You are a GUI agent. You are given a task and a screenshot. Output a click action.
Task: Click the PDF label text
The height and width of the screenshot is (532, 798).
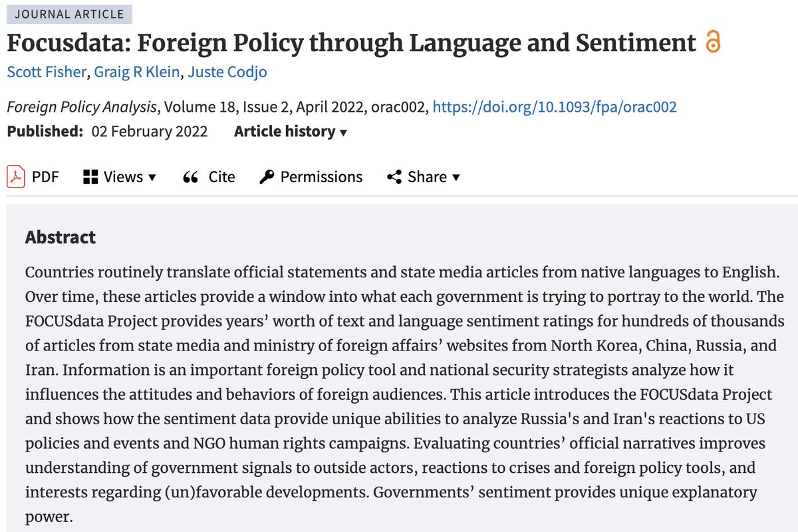pos(46,177)
